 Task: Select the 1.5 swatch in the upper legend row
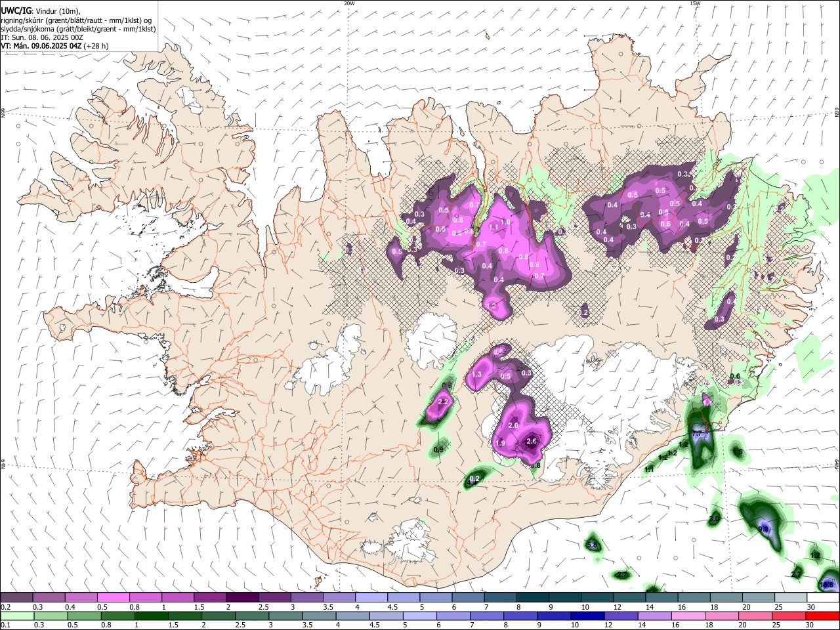click(210, 597)
